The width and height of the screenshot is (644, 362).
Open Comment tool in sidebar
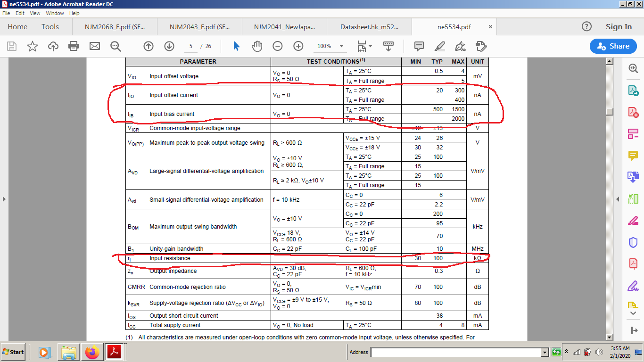point(633,155)
